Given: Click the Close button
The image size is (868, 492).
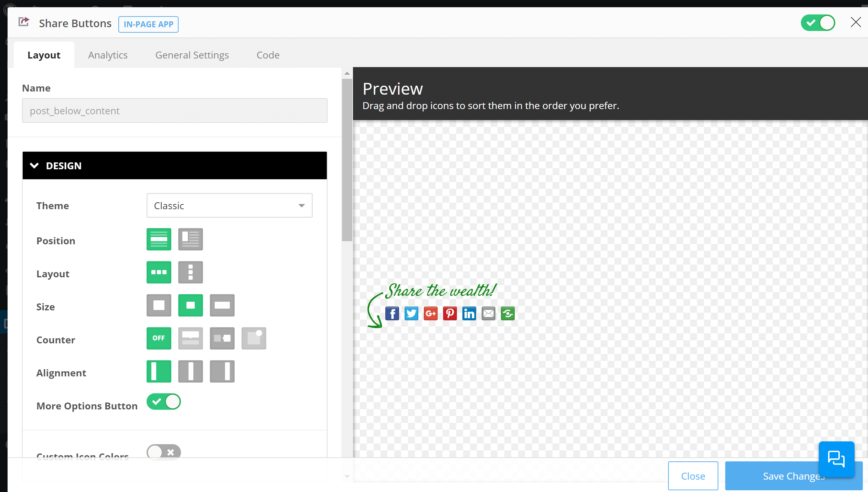Looking at the screenshot, I should pos(693,477).
